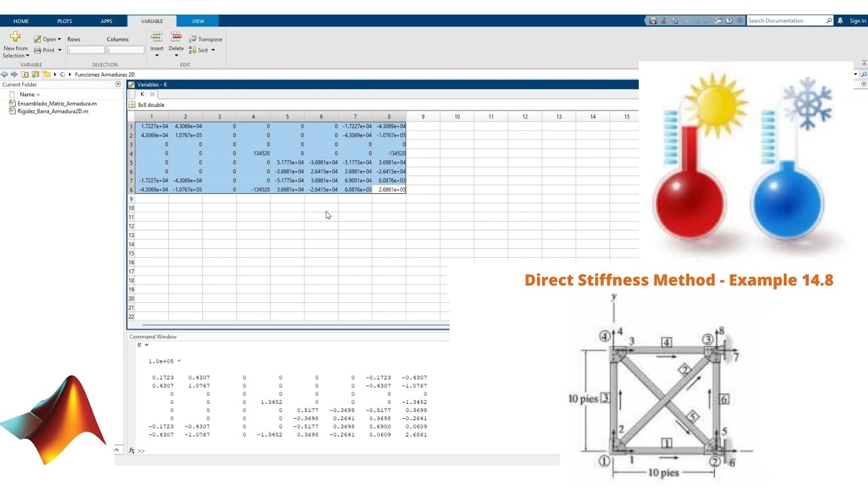Expand the Open dropdown arrow
The height and width of the screenshot is (488, 868).
(60, 39)
